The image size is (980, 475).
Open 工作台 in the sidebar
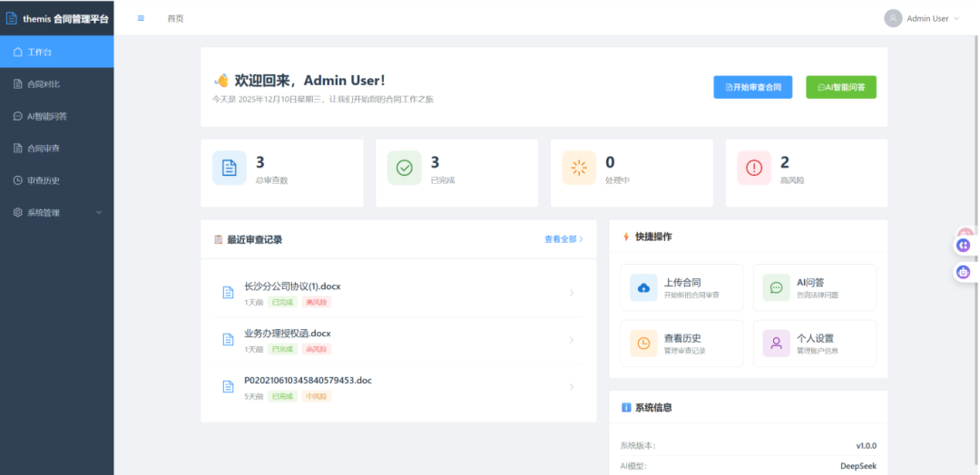coord(57,52)
